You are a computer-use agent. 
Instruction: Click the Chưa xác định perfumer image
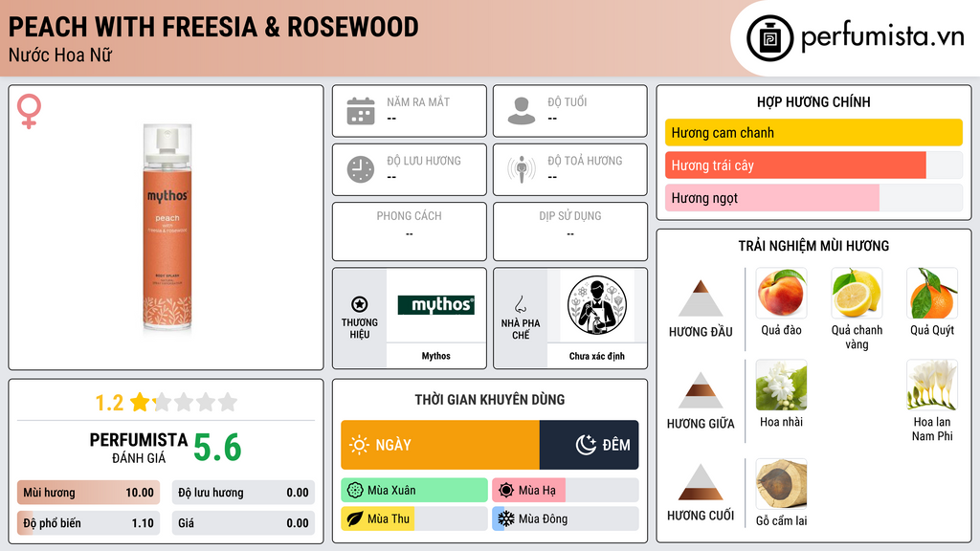597,305
